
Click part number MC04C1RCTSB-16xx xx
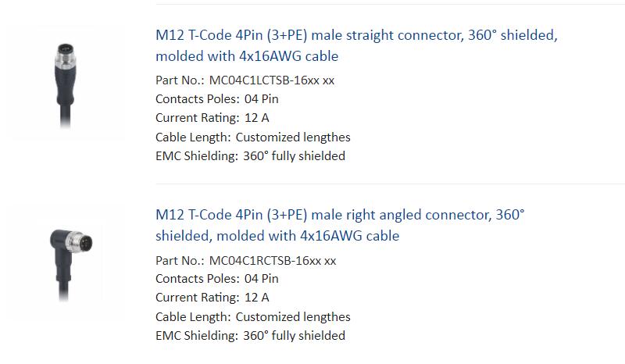[273, 260]
